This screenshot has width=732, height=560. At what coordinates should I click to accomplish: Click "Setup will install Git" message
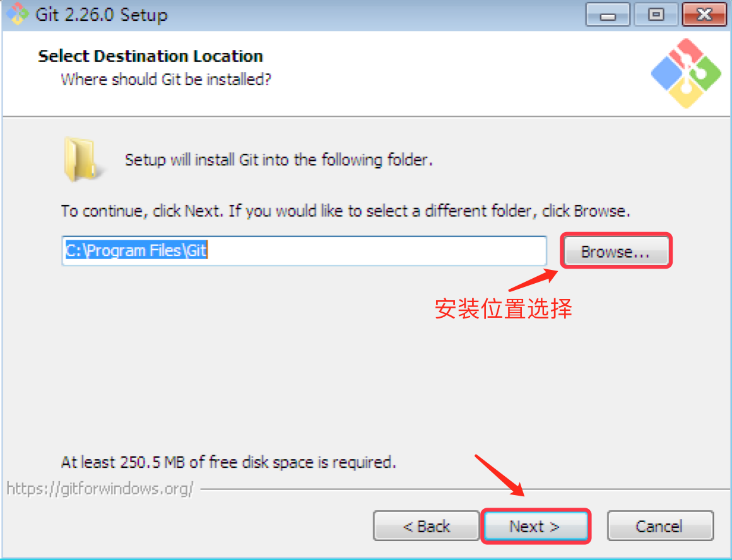pos(279,160)
